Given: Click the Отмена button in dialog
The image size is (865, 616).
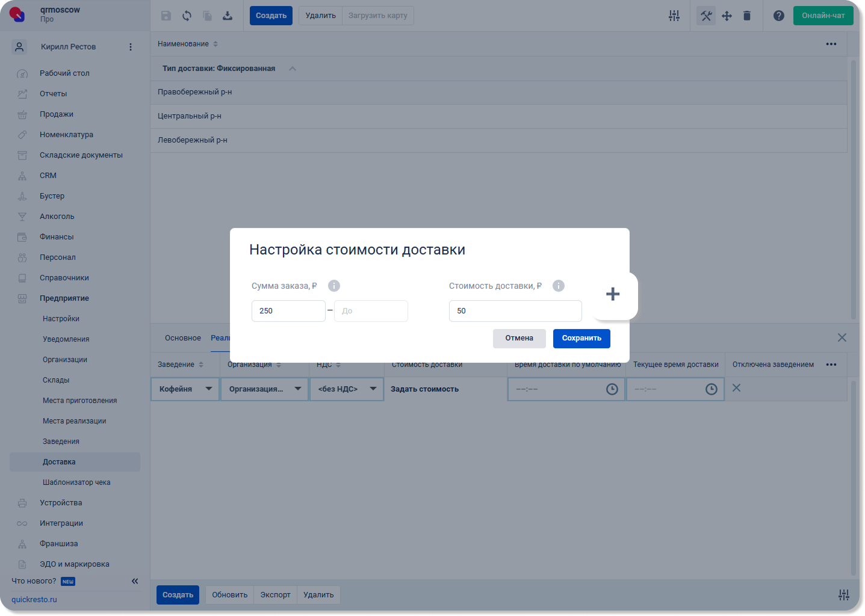Looking at the screenshot, I should pyautogui.click(x=519, y=339).
